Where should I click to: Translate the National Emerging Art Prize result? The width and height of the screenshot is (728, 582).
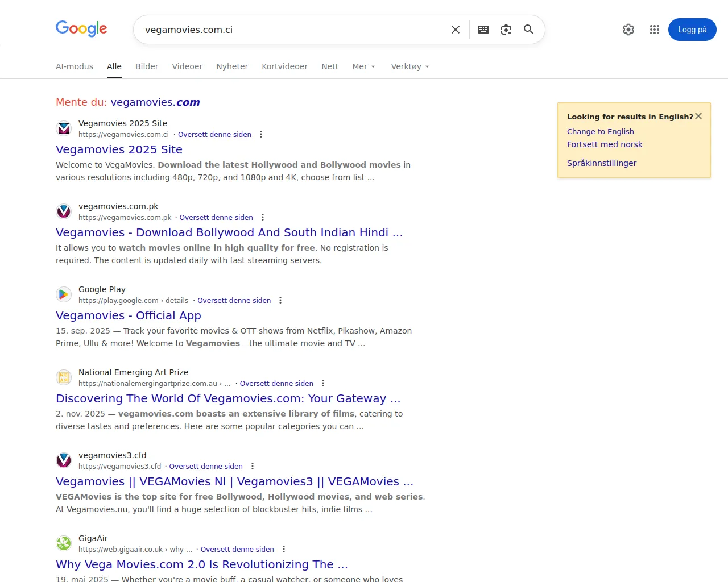[x=276, y=384]
